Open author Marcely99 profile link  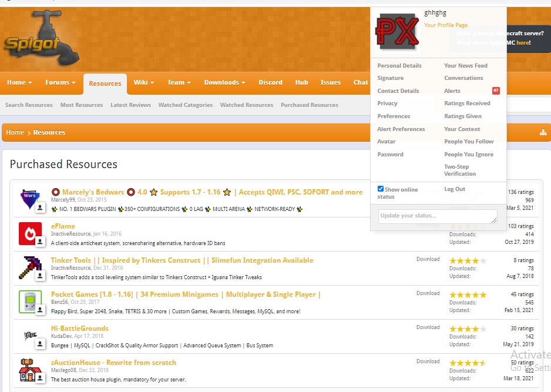coord(63,200)
